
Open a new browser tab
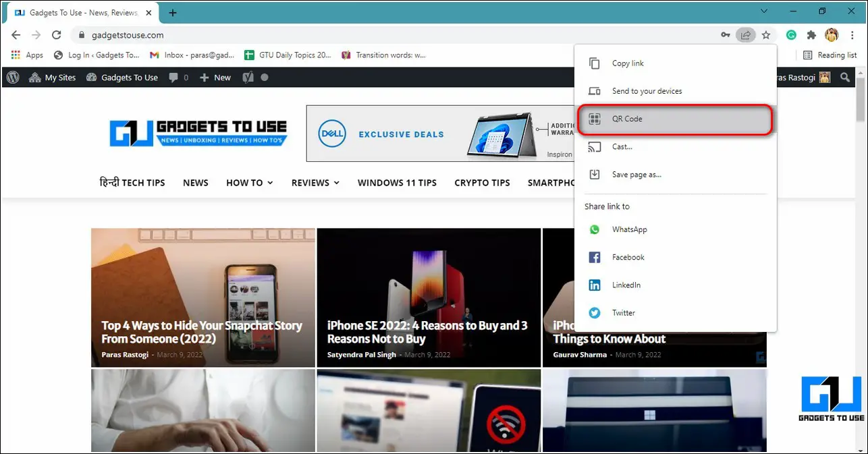173,13
